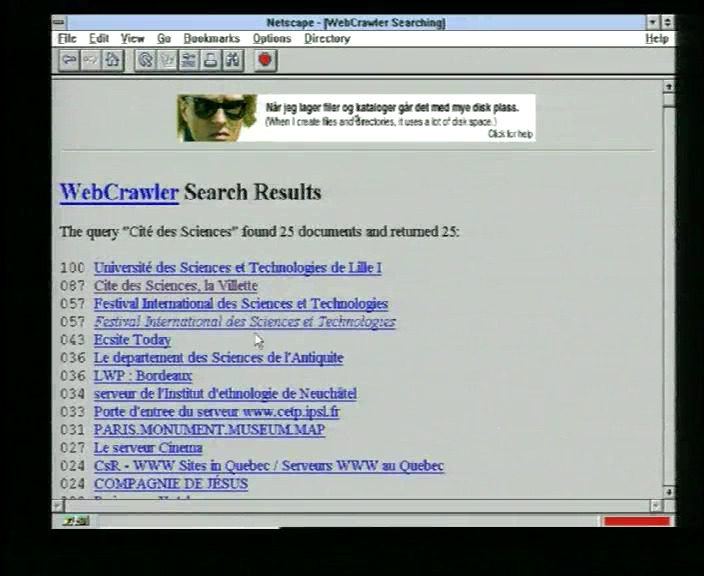This screenshot has height=576, width=704.
Task: Click the Print toolbar icon
Action: pos(211,60)
